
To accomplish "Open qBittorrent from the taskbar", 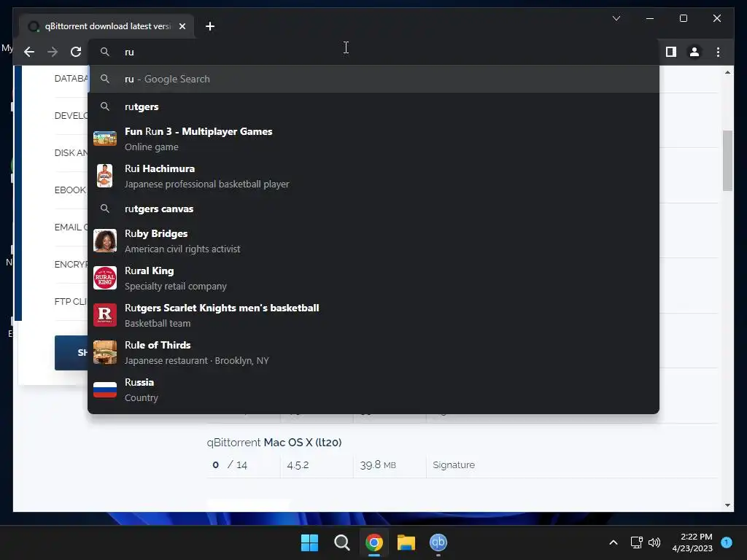I will click(438, 542).
